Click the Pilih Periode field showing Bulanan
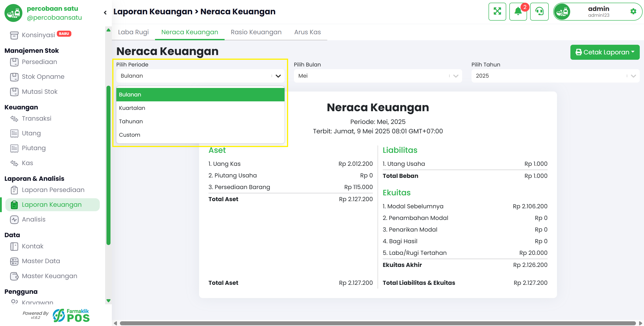644x326 pixels. point(200,76)
